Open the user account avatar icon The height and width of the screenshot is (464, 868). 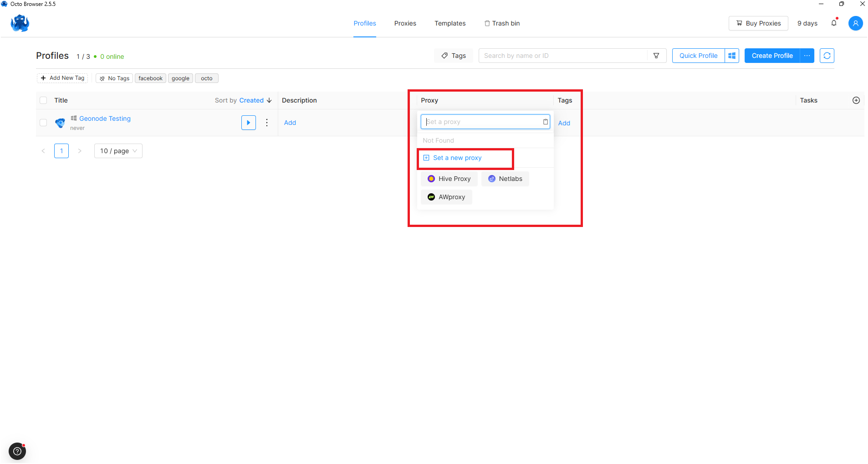(856, 23)
